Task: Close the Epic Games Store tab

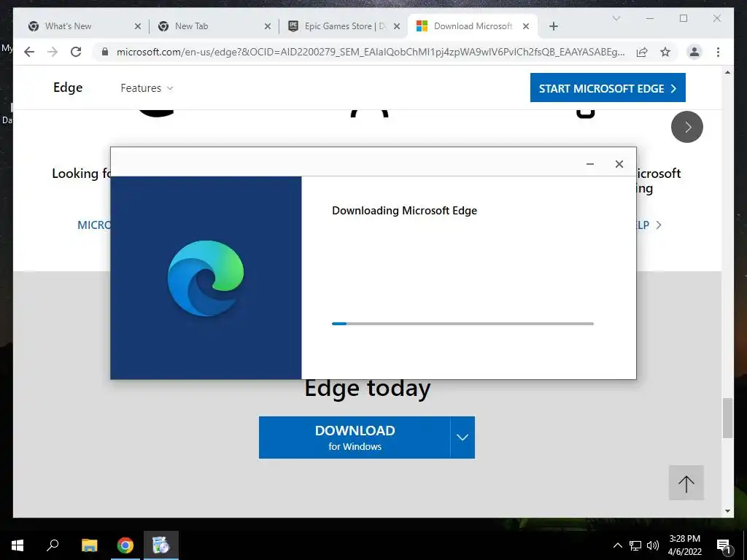Action: [x=397, y=26]
